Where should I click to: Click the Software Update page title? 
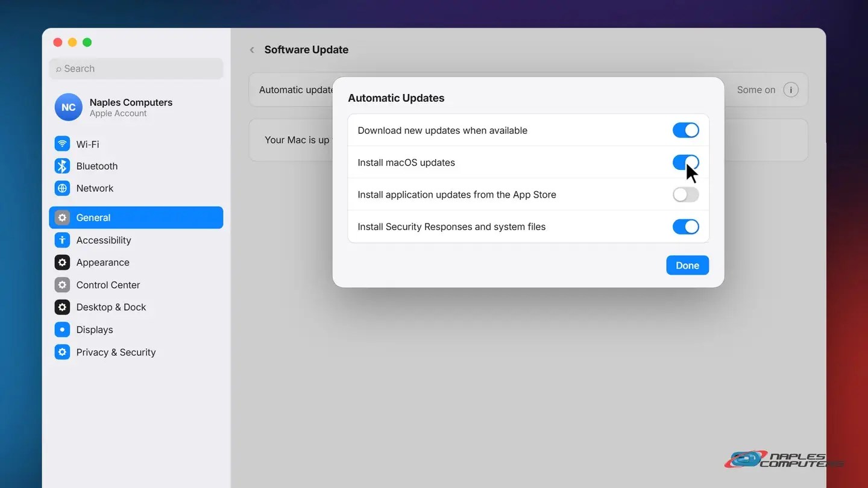pyautogui.click(x=306, y=49)
